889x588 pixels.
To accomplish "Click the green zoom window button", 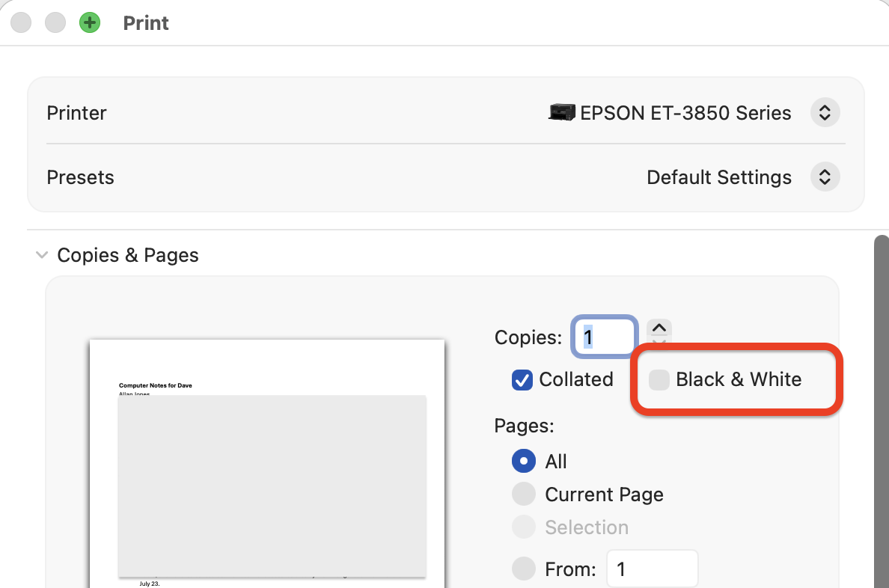I will 90,22.
